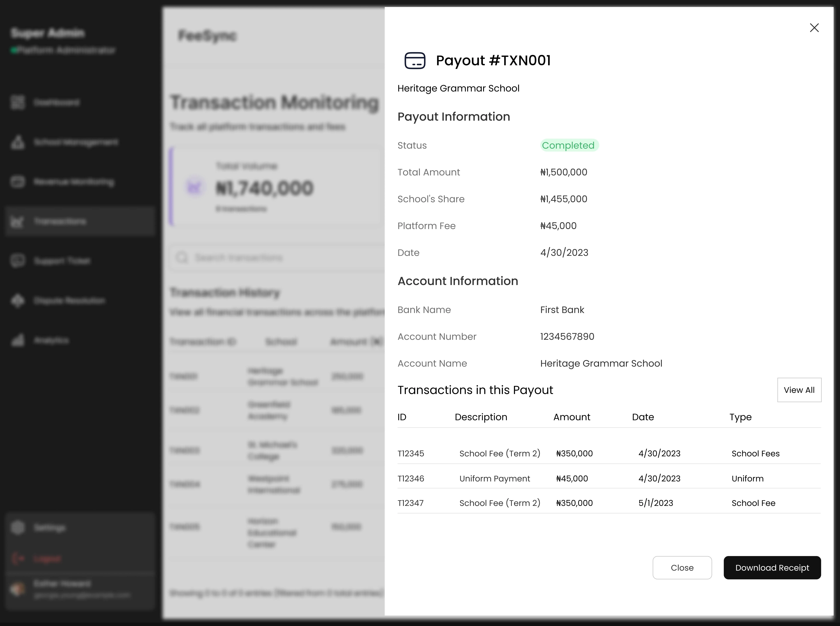This screenshot has height=626, width=840.
Task: Open Revenue Monitoring in sidebar
Action: pyautogui.click(x=74, y=182)
